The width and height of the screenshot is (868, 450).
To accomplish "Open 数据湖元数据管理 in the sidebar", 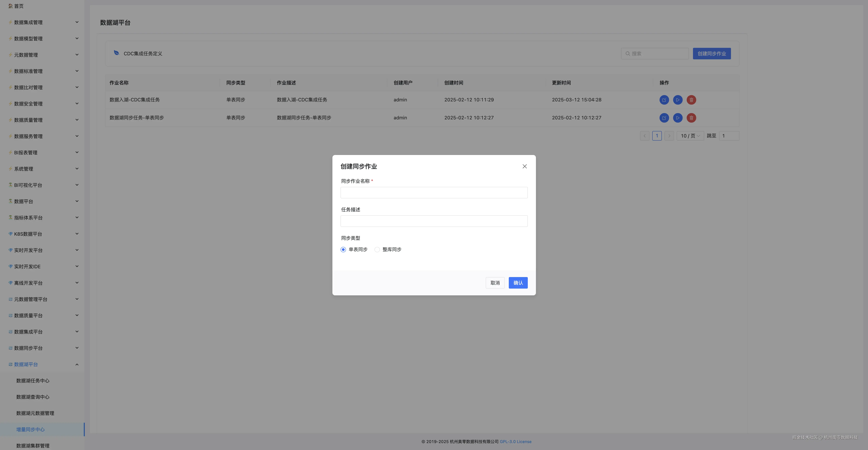I will [x=35, y=413].
